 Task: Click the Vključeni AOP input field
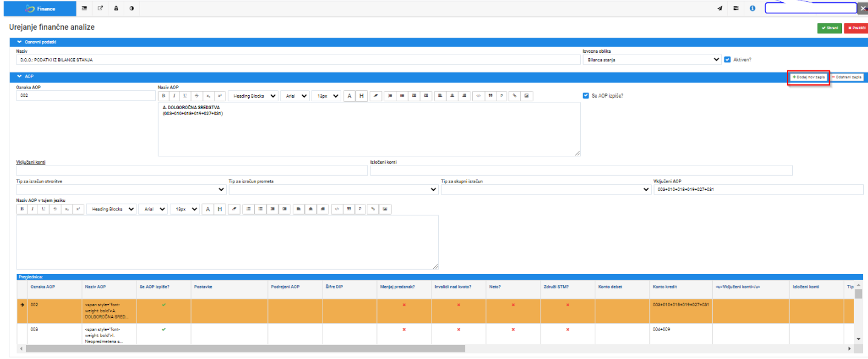pos(758,189)
